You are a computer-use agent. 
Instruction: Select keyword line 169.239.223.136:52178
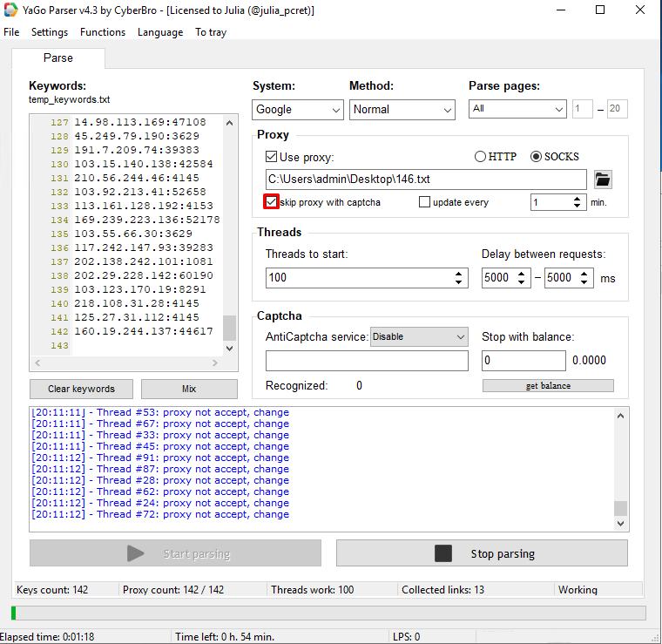(x=147, y=220)
